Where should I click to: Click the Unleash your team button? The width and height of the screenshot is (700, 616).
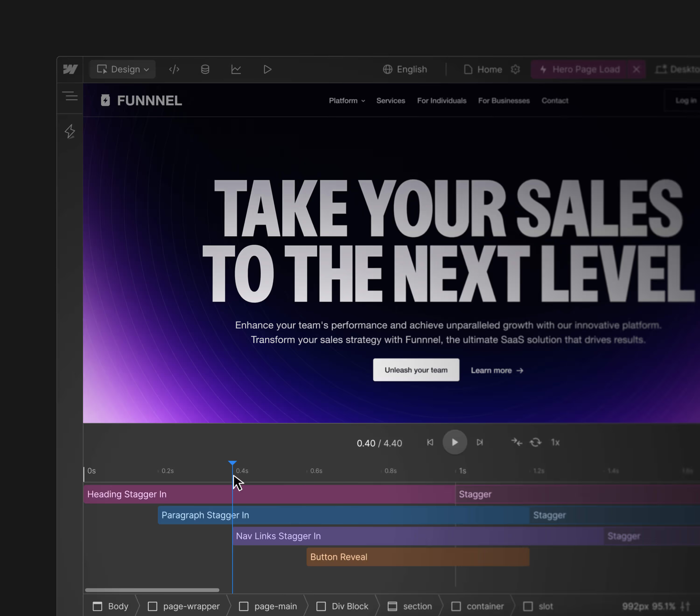tap(416, 370)
